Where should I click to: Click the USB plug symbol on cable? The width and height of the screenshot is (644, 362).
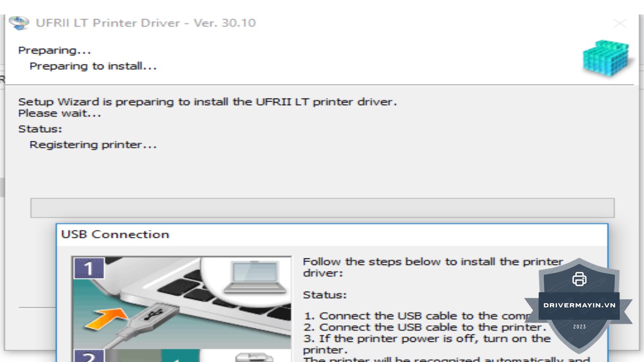[154, 314]
